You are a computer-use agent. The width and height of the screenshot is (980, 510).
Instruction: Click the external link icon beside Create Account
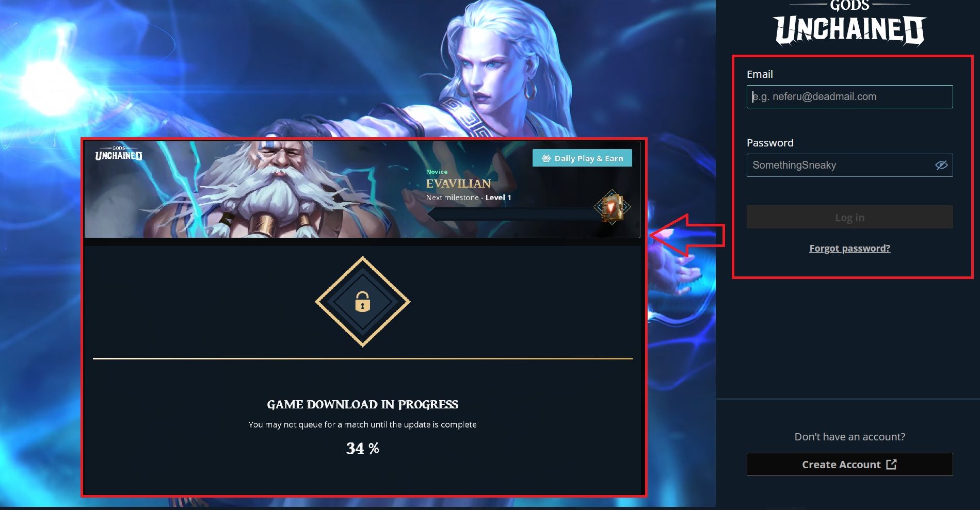pyautogui.click(x=891, y=464)
